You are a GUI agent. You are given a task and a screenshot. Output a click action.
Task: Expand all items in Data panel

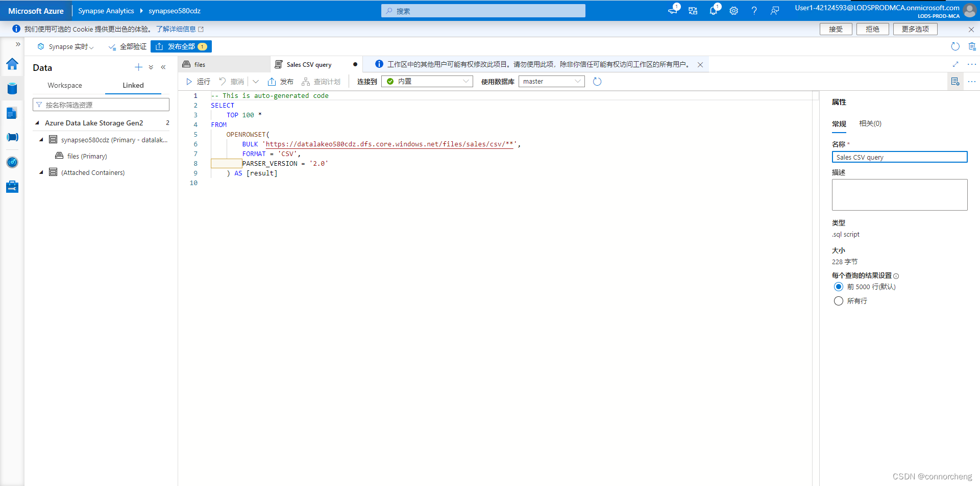pos(151,67)
